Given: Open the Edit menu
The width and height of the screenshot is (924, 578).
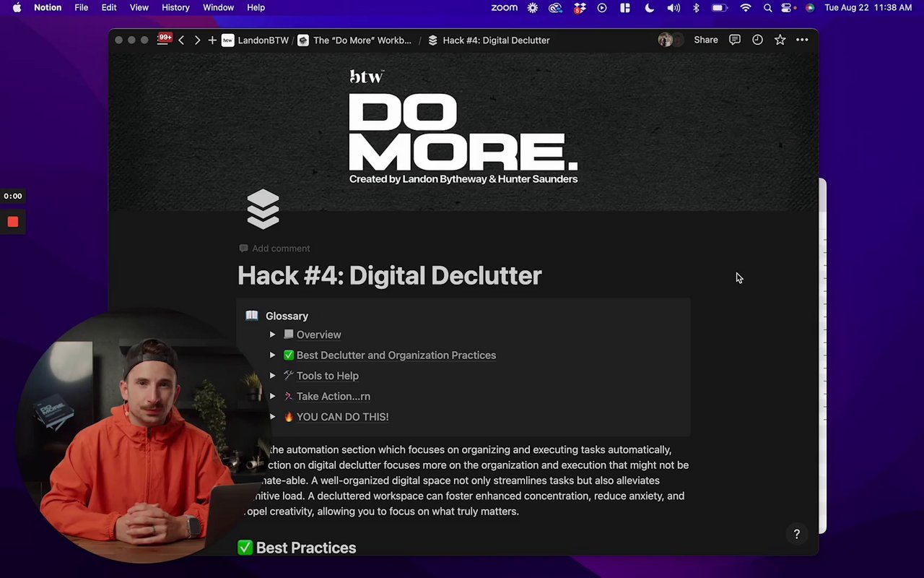Looking at the screenshot, I should click(109, 7).
